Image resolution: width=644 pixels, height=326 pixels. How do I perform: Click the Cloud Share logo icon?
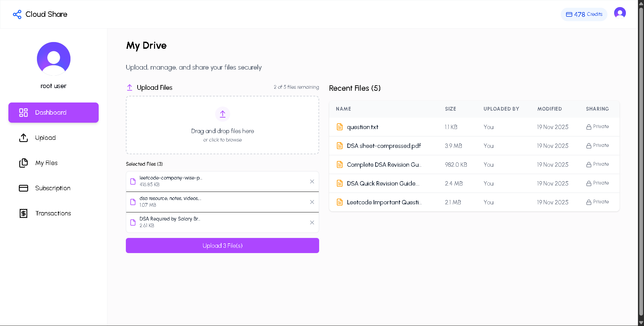click(x=17, y=14)
